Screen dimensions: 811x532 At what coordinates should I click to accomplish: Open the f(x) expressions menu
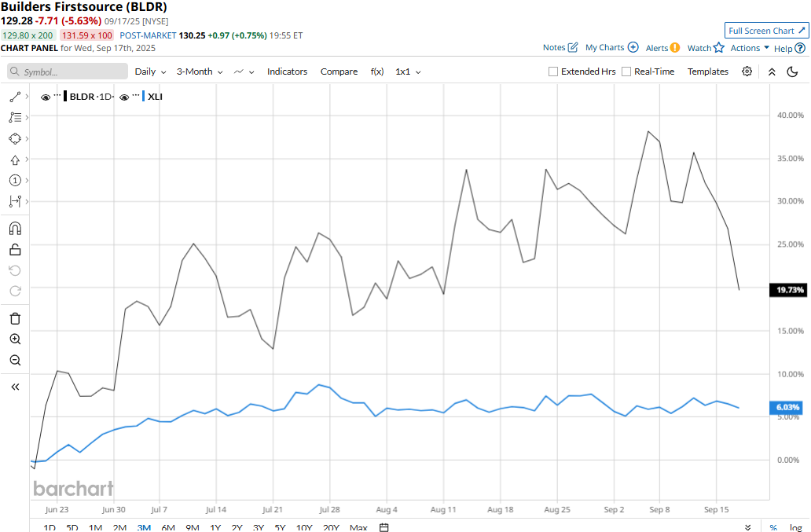click(x=377, y=72)
